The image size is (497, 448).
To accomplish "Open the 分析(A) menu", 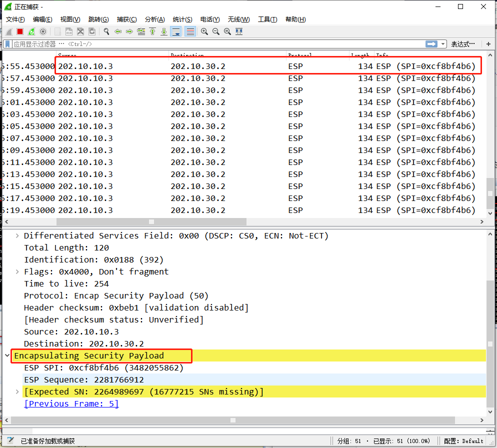I will pos(154,19).
